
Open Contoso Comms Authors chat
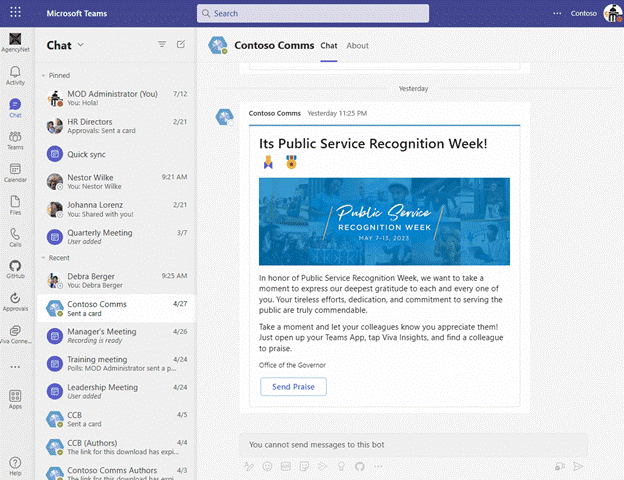[116, 472]
